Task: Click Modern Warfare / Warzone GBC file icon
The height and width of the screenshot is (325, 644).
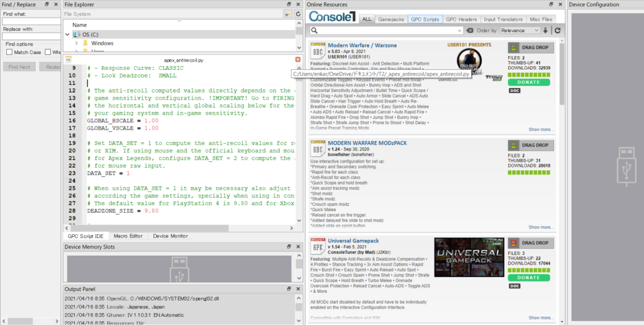Action: point(318,51)
